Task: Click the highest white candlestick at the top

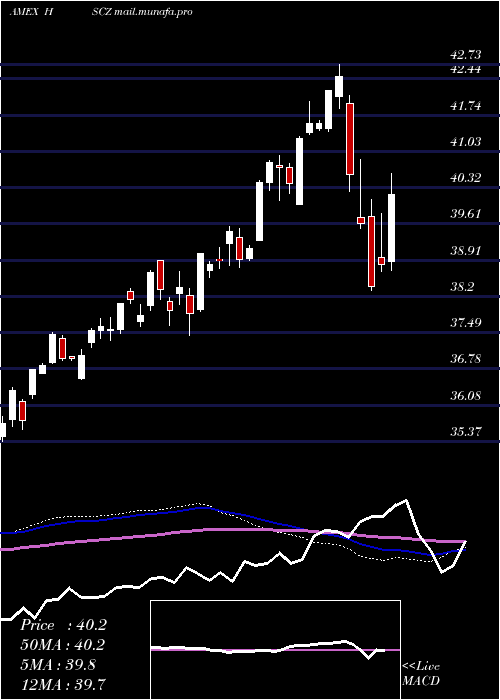Action: click(339, 86)
